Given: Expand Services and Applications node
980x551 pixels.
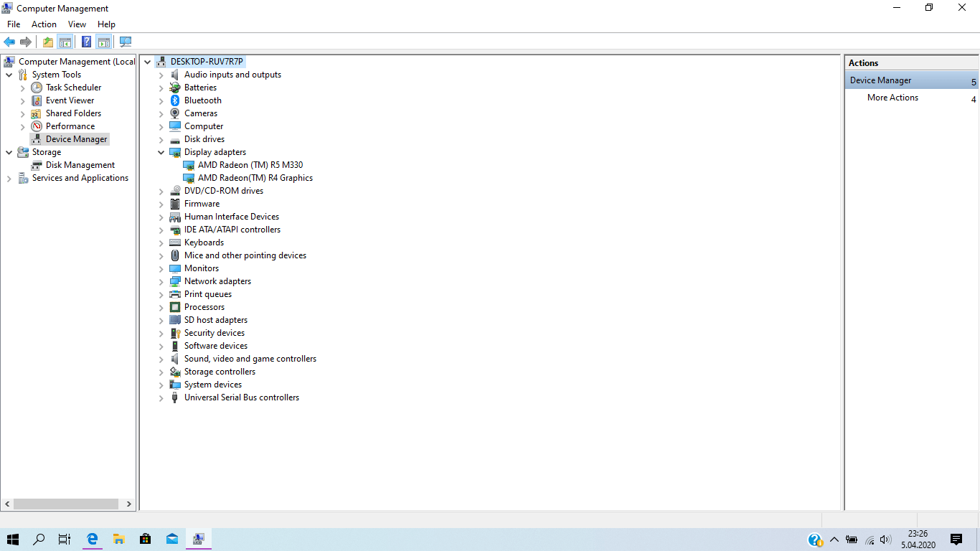Looking at the screenshot, I should point(9,178).
